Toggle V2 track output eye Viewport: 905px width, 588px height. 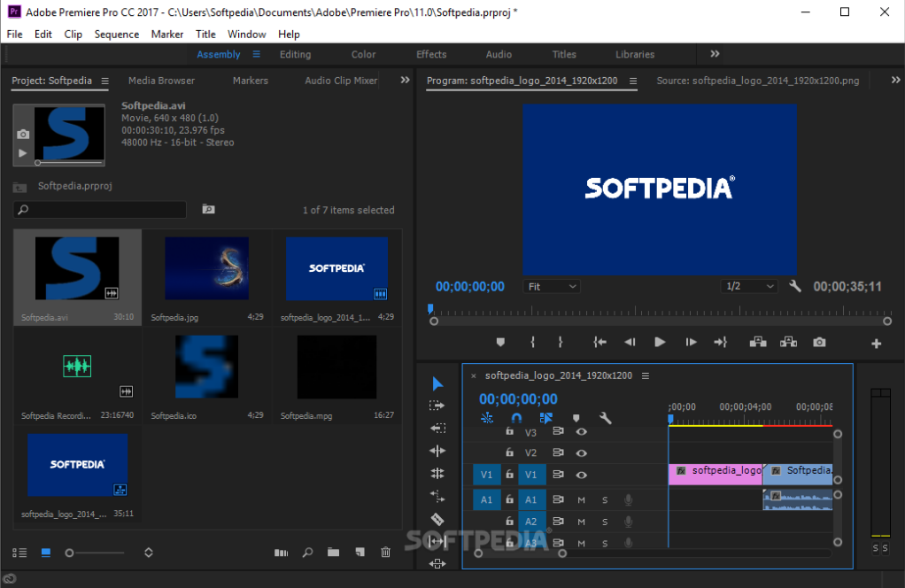(x=581, y=453)
